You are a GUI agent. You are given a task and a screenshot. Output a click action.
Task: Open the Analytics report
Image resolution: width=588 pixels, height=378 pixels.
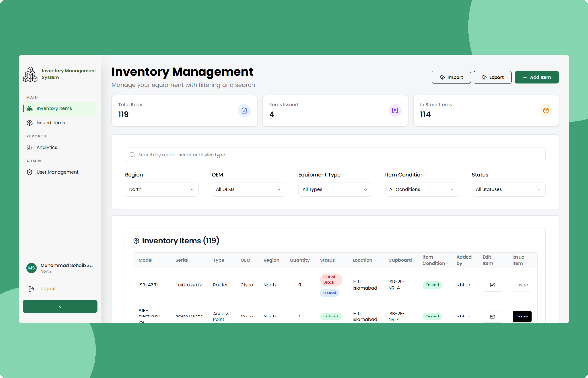pos(60,148)
